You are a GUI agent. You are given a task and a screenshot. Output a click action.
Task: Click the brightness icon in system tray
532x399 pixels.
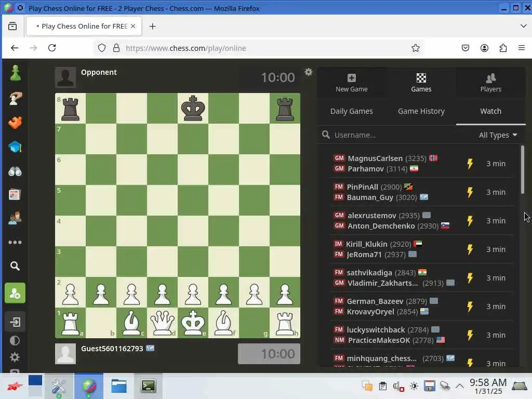coord(414,386)
